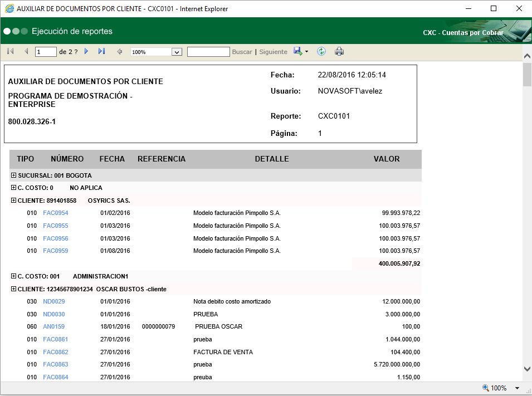Click the export save disk icon

[x=298, y=52]
